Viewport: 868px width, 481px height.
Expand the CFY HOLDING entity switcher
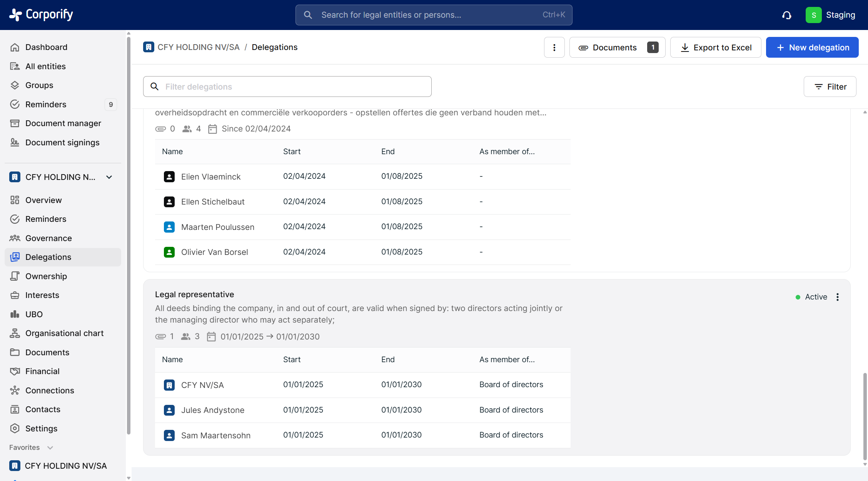[x=109, y=177]
